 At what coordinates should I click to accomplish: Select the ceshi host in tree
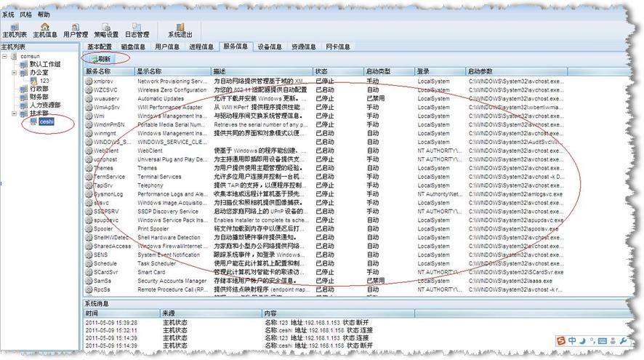(x=47, y=121)
